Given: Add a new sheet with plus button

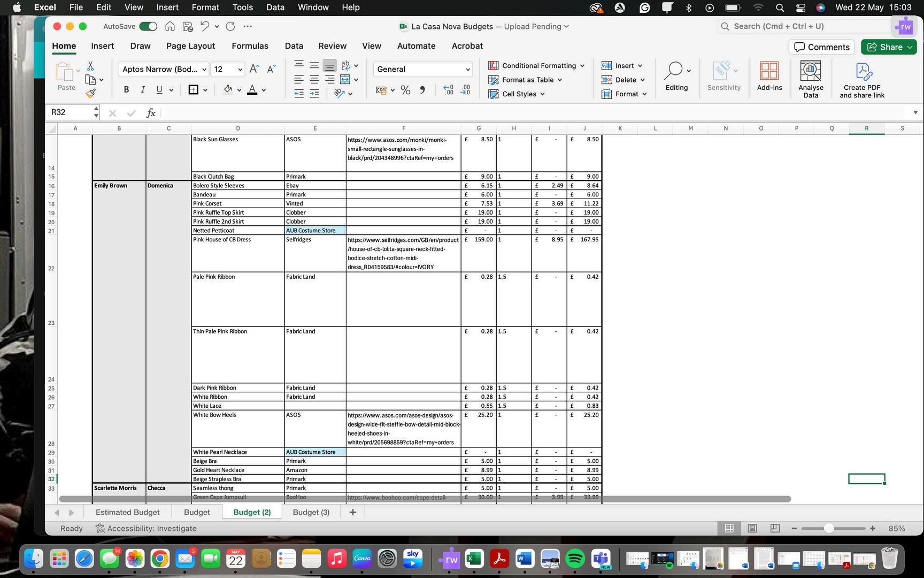Looking at the screenshot, I should (352, 512).
